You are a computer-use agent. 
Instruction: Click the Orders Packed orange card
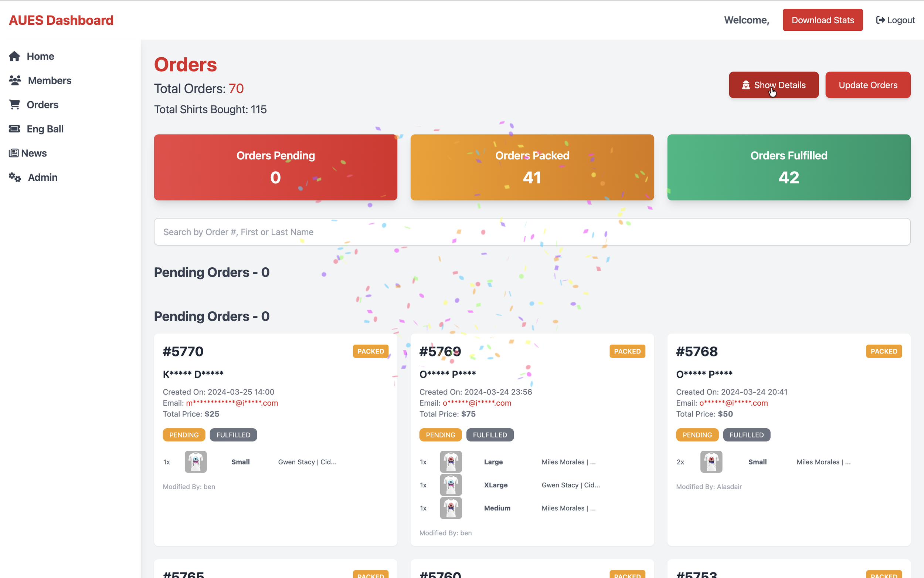(x=532, y=167)
